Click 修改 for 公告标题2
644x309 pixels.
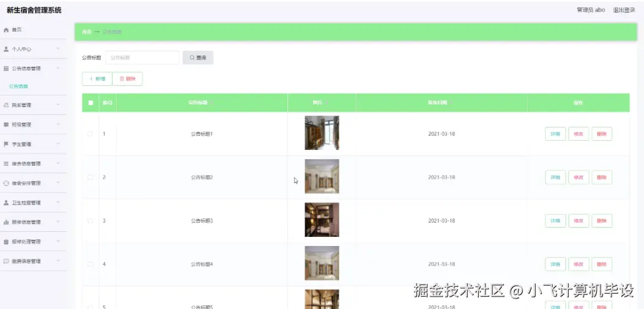[579, 177]
